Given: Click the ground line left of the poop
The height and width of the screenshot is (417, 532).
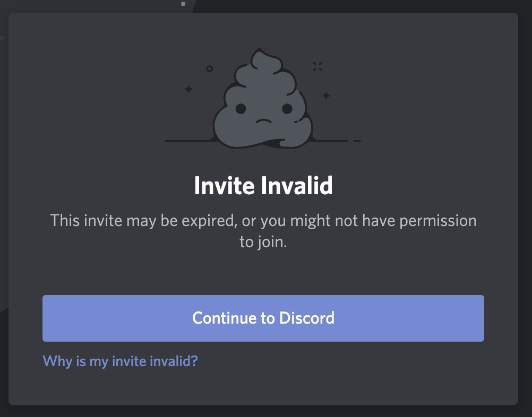Looking at the screenshot, I should pos(190,141).
